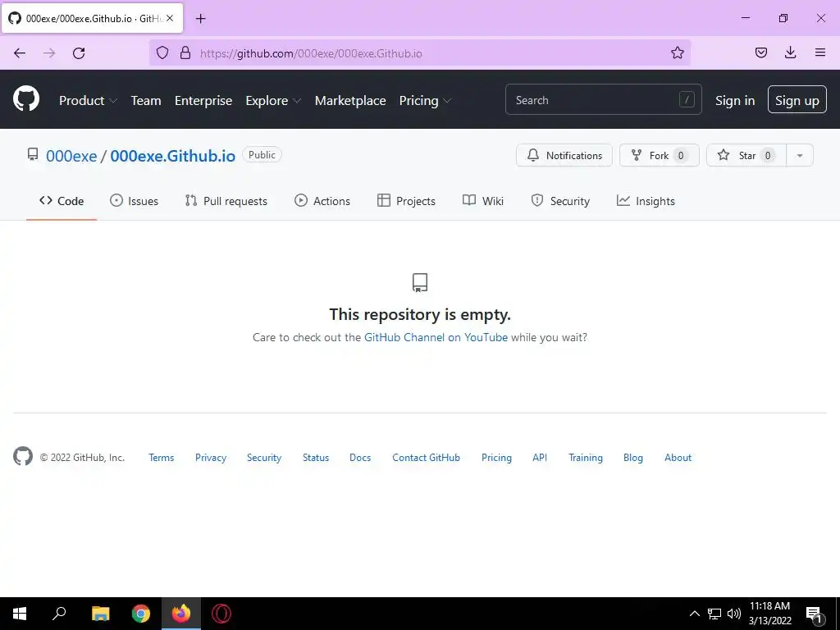This screenshot has width=840, height=630.
Task: Open the Privacy footer link
Action: [211, 458]
